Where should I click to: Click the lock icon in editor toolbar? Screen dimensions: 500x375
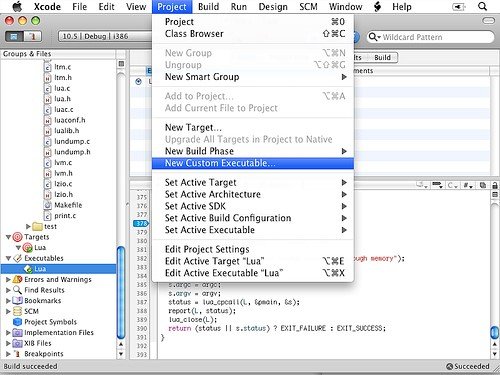click(x=495, y=185)
